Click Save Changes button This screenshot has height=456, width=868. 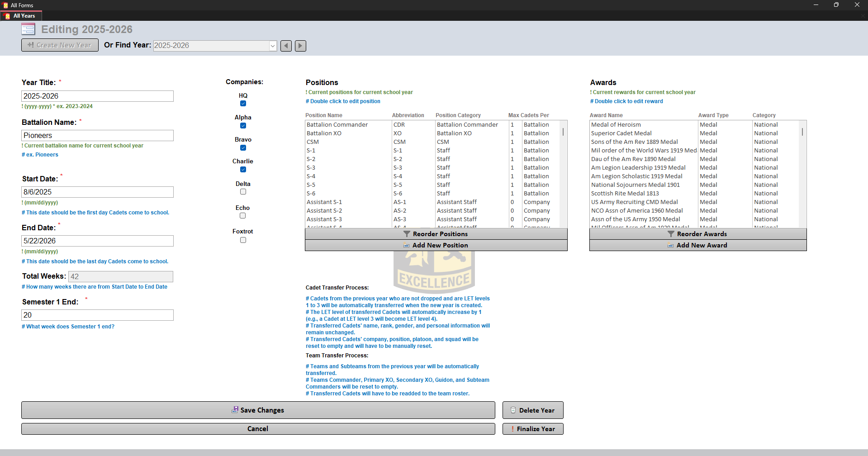[258, 410]
